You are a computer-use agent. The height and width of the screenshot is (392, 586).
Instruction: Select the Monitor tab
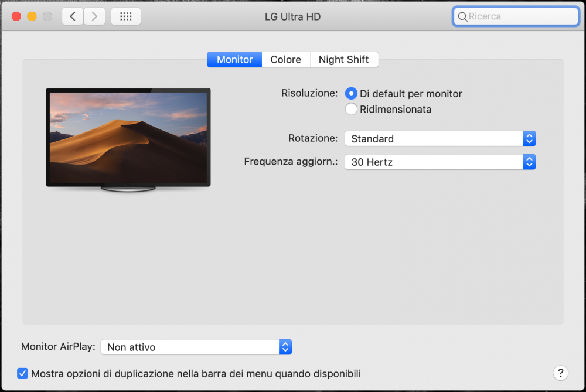[x=235, y=60]
